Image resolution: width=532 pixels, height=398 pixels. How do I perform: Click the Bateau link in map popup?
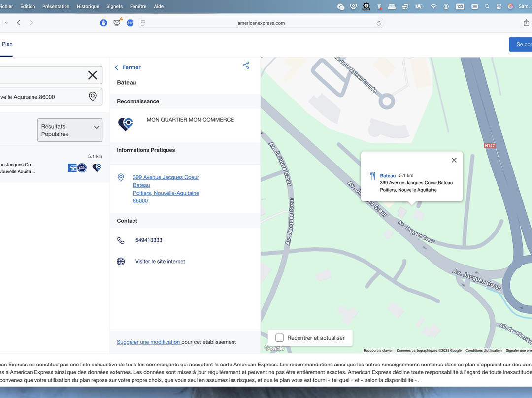(x=388, y=176)
